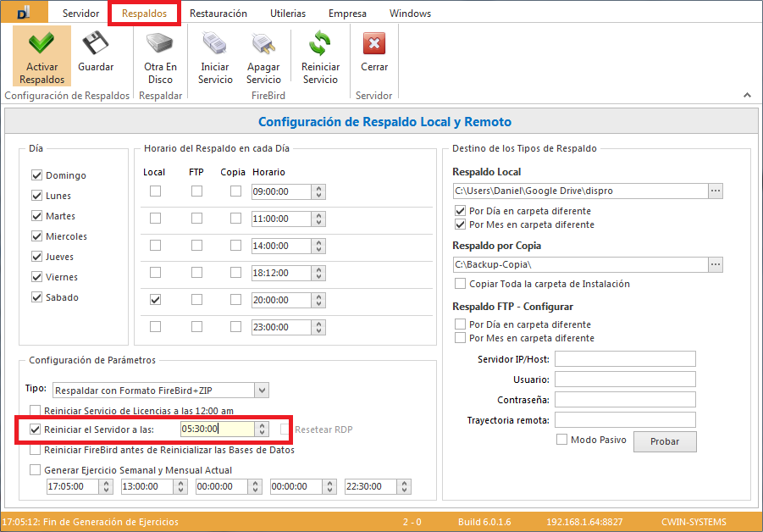This screenshot has height=532, width=763.
Task: Click the application logo icon in top-left
Action: tap(25, 13)
